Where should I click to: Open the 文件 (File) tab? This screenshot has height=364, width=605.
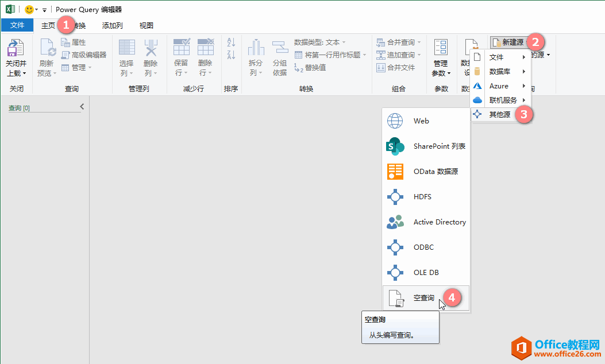click(17, 25)
